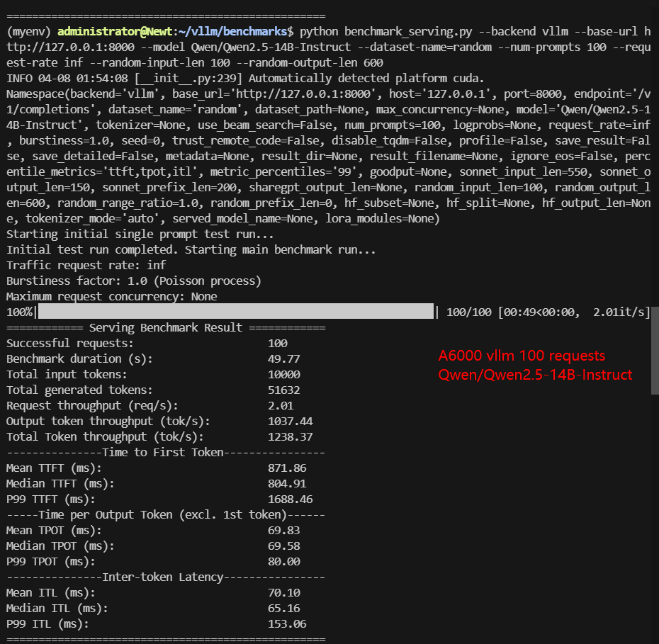Click the "administrator@Newt" prompt text
The height and width of the screenshot is (644, 659).
(115, 31)
